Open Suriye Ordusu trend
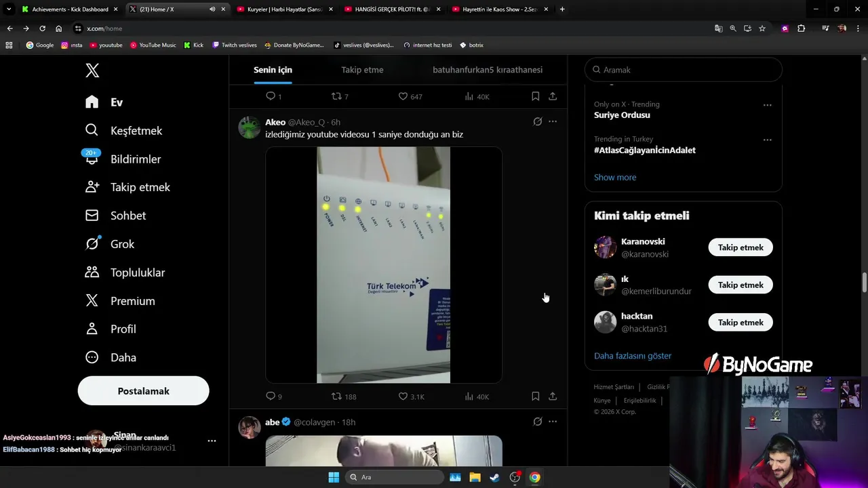The width and height of the screenshot is (868, 488). 622,115
